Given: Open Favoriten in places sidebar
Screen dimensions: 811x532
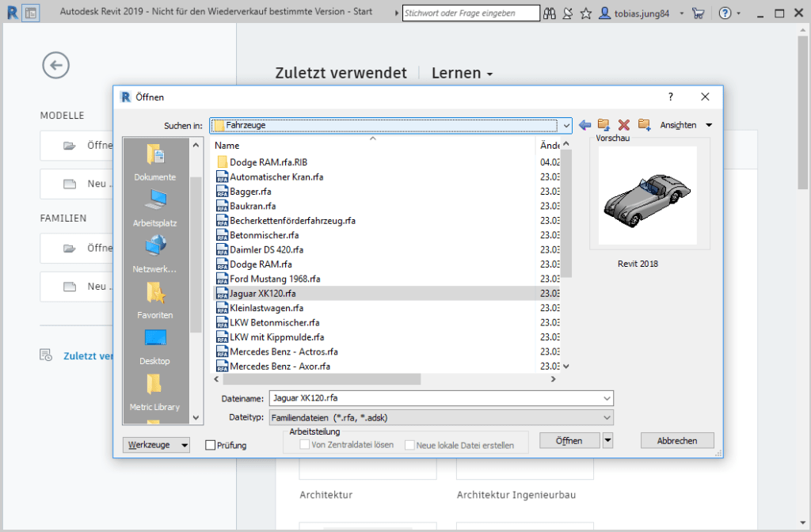Looking at the screenshot, I should [155, 299].
